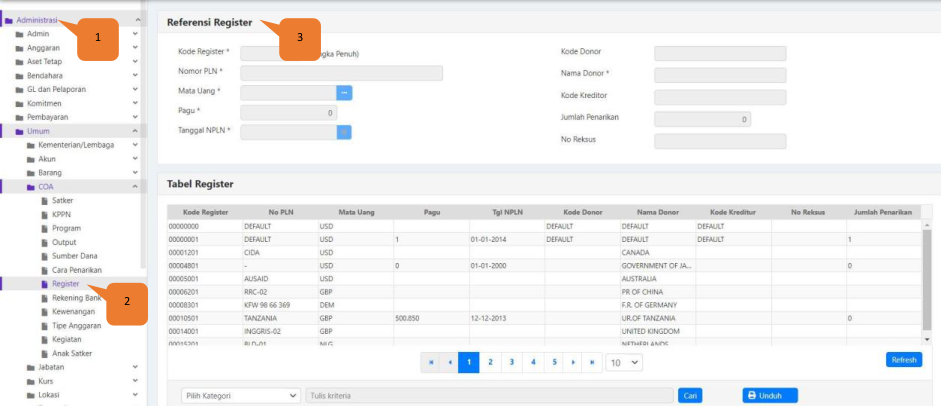Open the Register menu item

click(65, 284)
